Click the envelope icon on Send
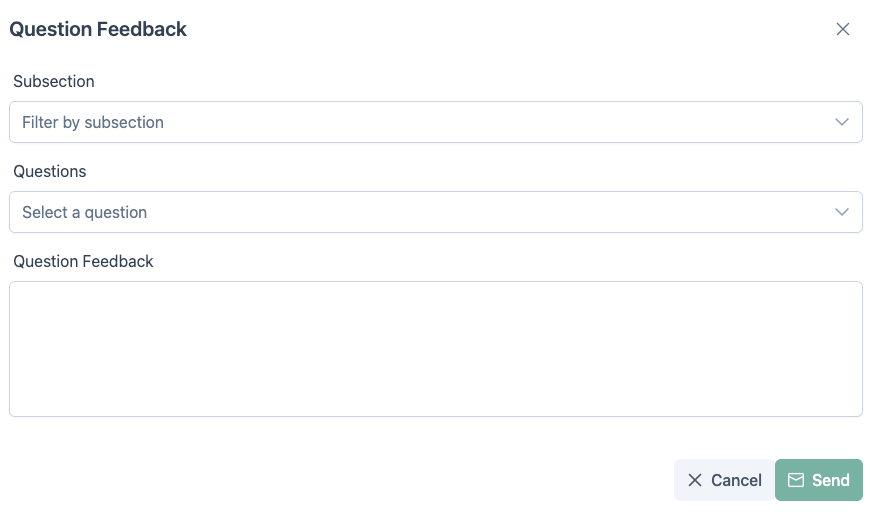 tap(796, 480)
